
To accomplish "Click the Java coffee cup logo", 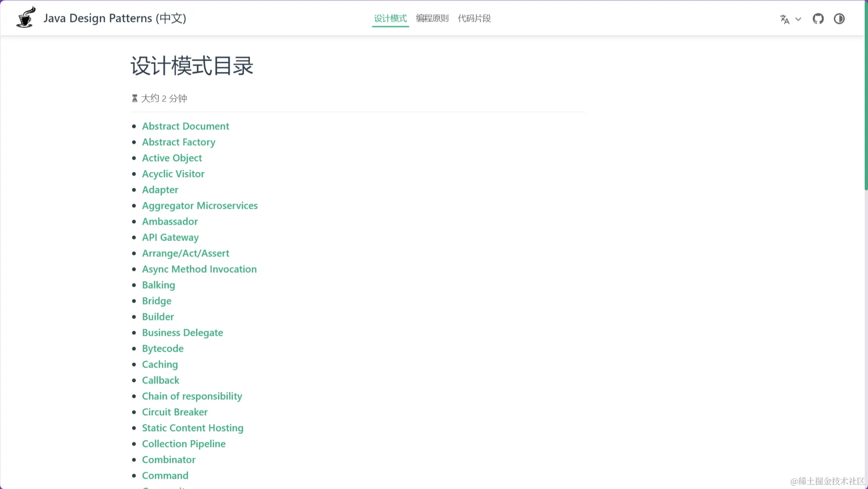I will (26, 18).
